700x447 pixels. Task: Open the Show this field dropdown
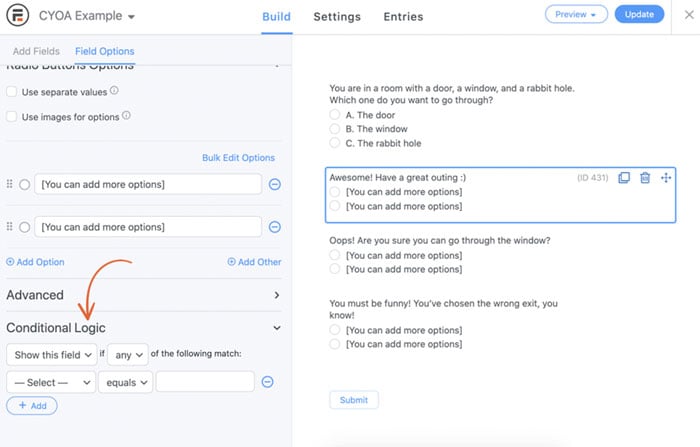coord(51,354)
